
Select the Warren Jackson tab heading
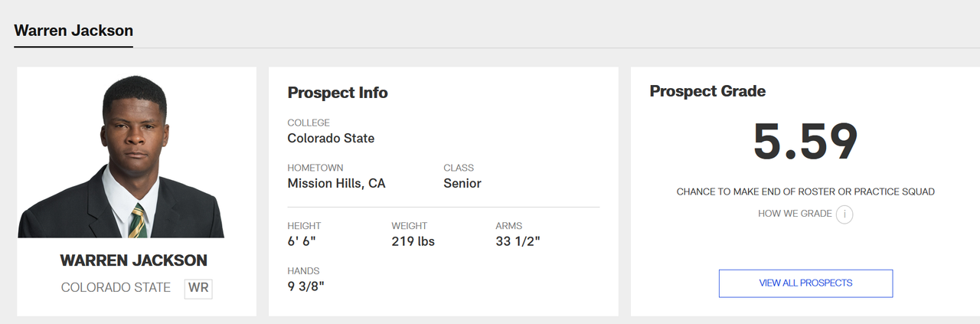[73, 31]
